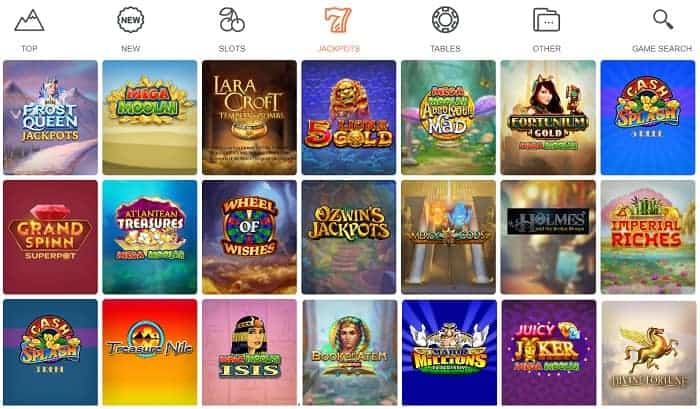Viewport: 700px width, 409px height.
Task: Click the GAME SEARCH magnifier icon
Action: 662,20
